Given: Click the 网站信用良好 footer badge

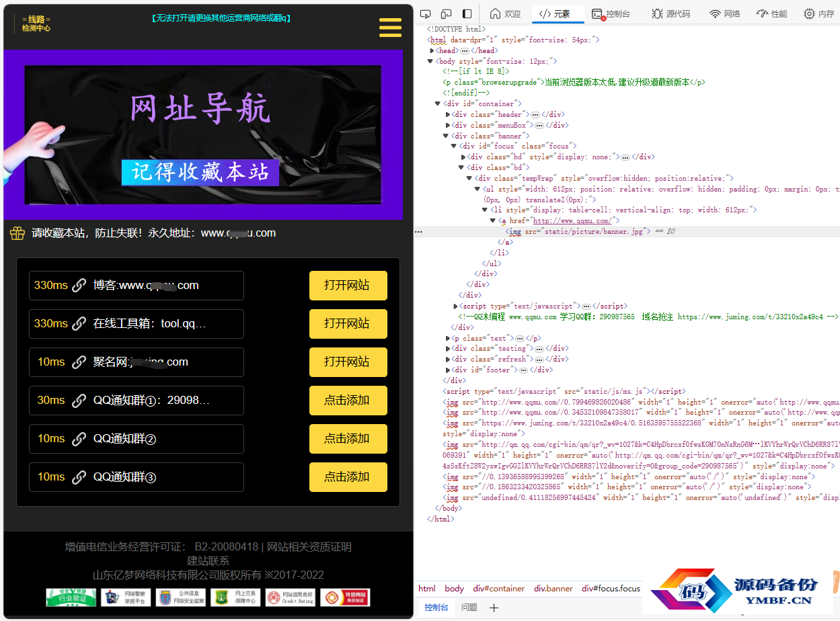Looking at the screenshot, I should point(291,597).
